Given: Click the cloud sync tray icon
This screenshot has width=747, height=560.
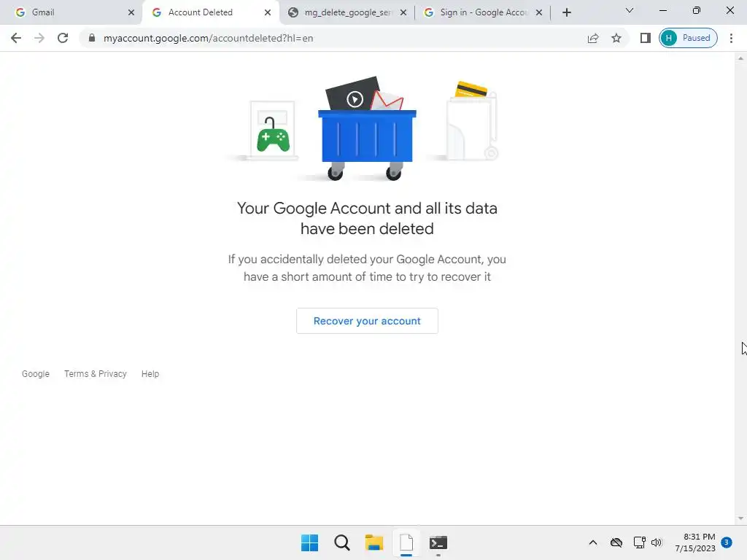Looking at the screenshot, I should [616, 542].
